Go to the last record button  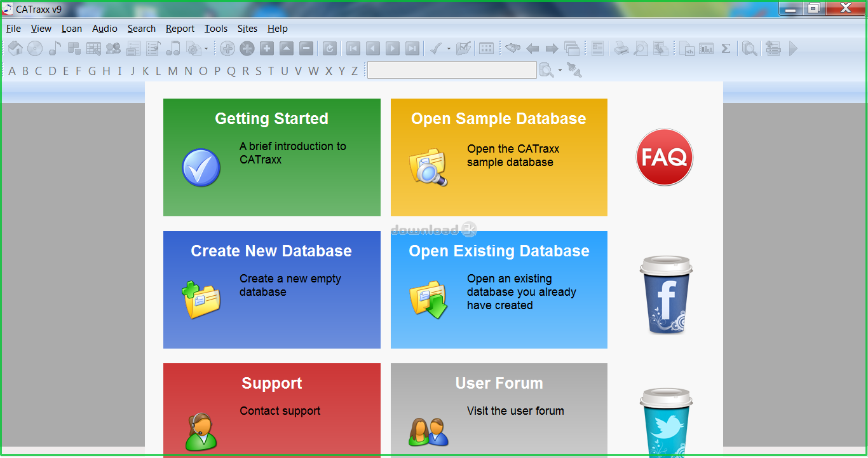412,48
